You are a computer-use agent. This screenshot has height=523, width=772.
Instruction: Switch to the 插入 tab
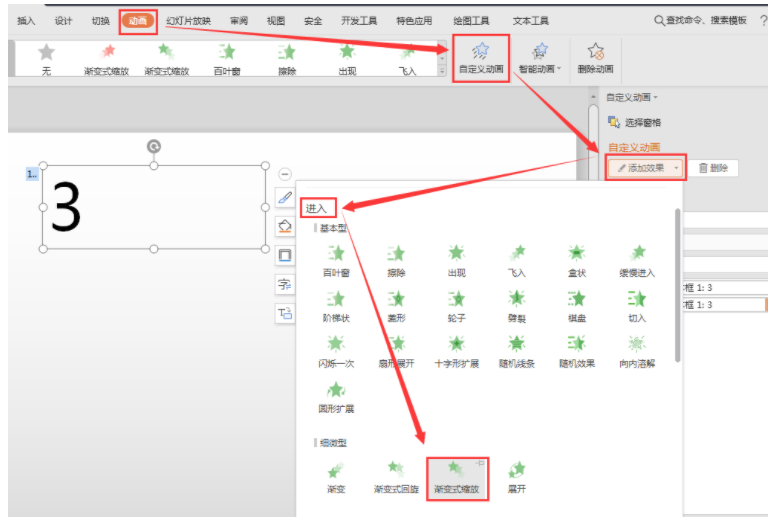coord(26,21)
